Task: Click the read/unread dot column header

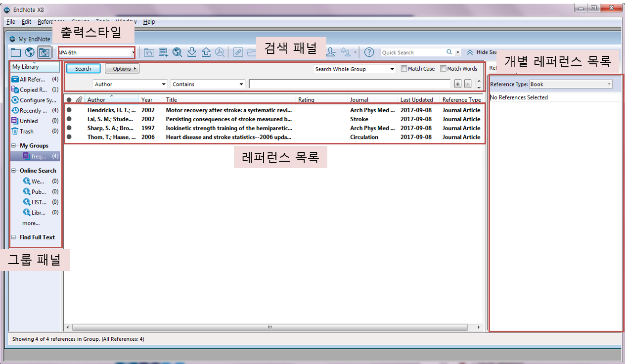Action: 69,99
